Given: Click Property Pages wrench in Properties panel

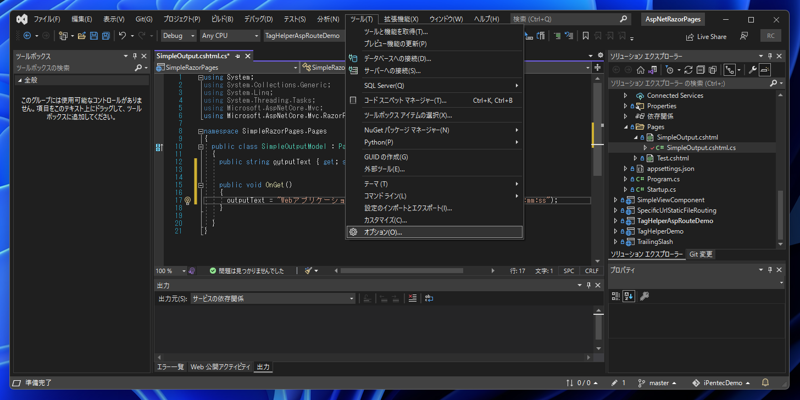Looking at the screenshot, I should (644, 296).
